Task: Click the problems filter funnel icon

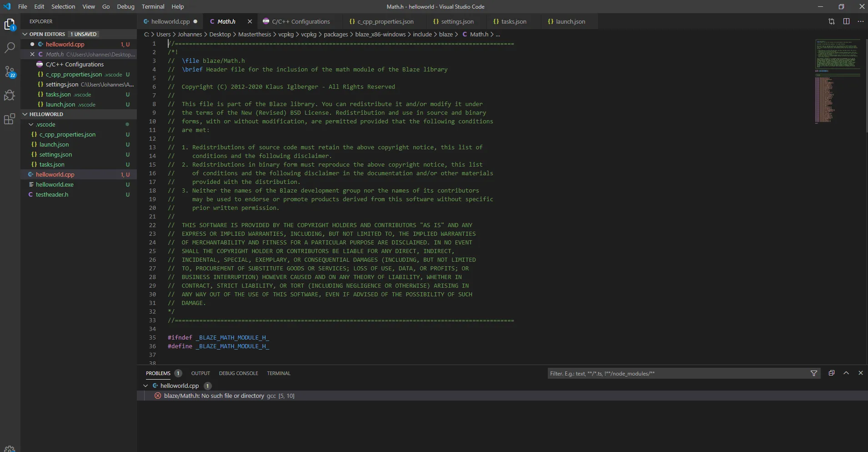Action: point(814,373)
